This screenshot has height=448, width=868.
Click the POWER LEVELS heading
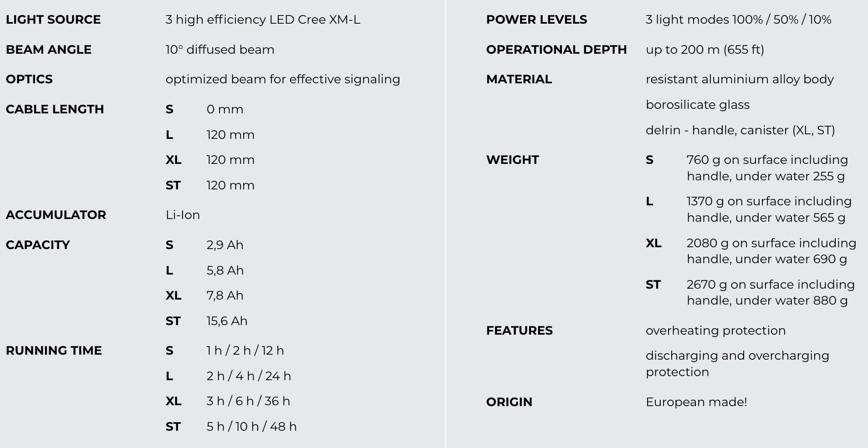coord(536,20)
